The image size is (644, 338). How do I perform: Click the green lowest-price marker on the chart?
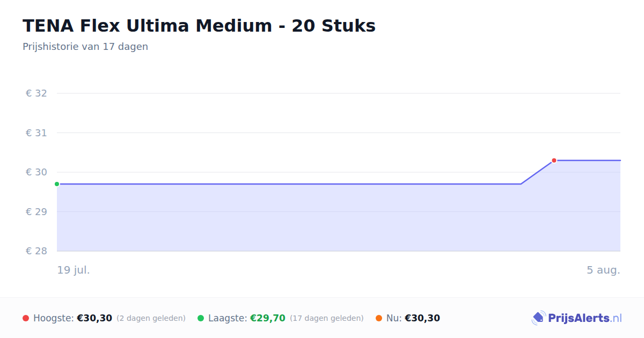tap(57, 184)
